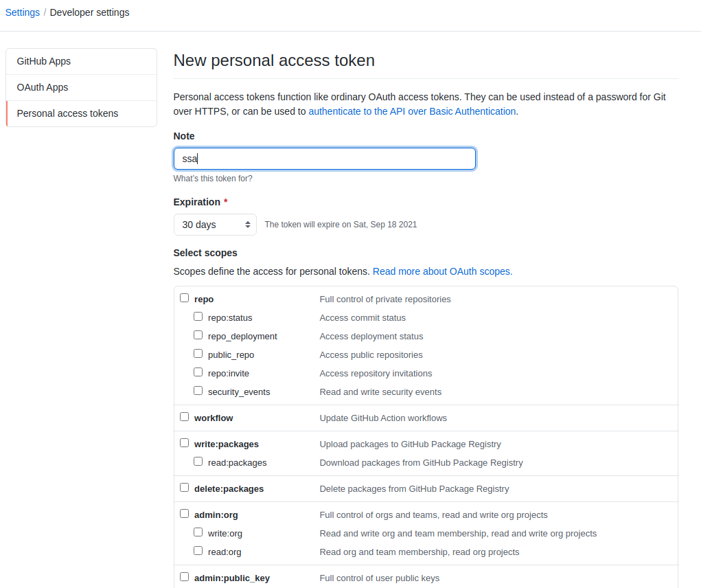Enable the repo:status scope
The width and height of the screenshot is (701, 588).
[x=198, y=317]
